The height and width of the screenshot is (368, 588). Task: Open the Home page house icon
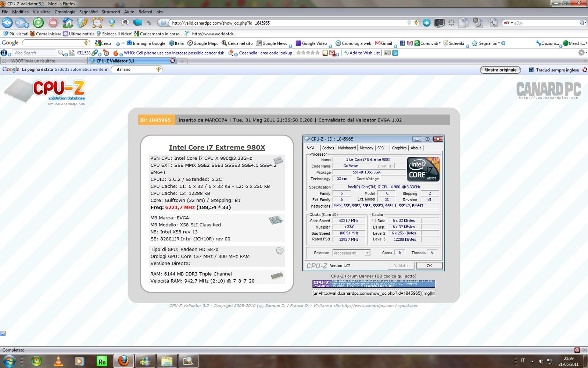pos(68,23)
